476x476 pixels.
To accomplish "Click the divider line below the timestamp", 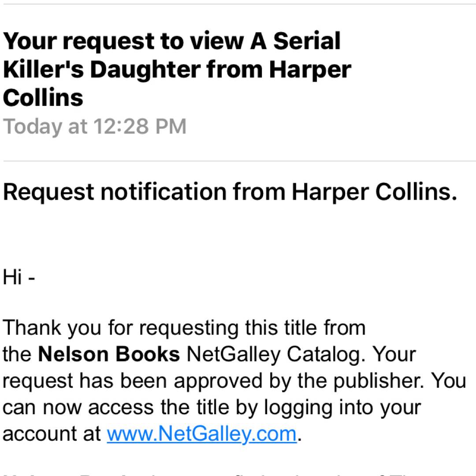I will [x=238, y=161].
